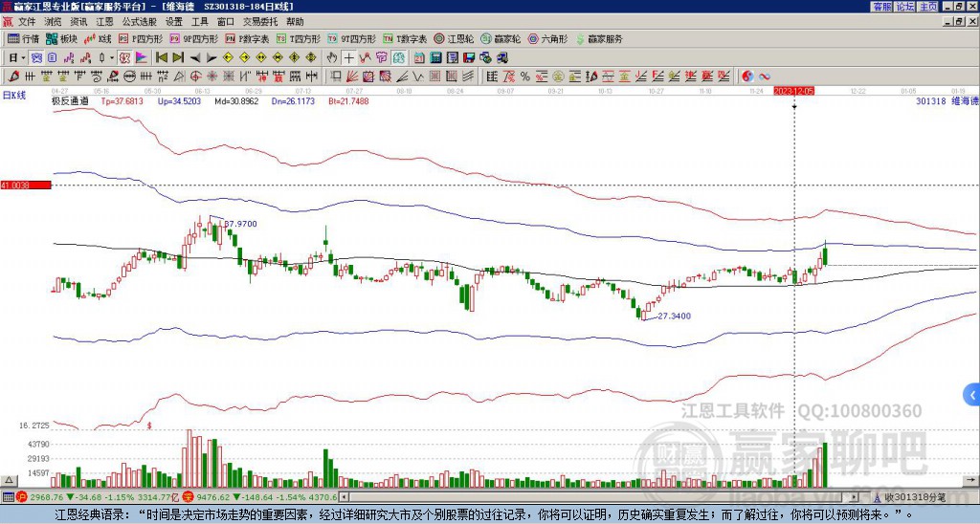Click the Shenzhen index 9476.62 status
The image size is (980, 524).
pos(213,497)
